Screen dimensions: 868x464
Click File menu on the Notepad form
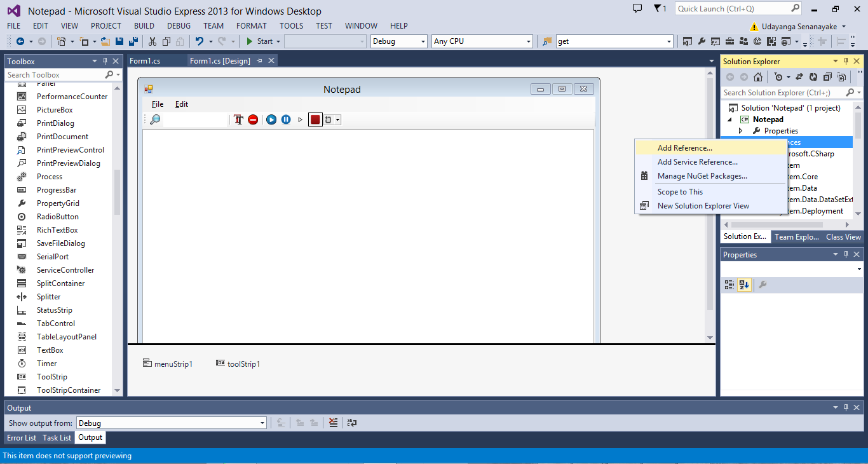click(x=158, y=104)
